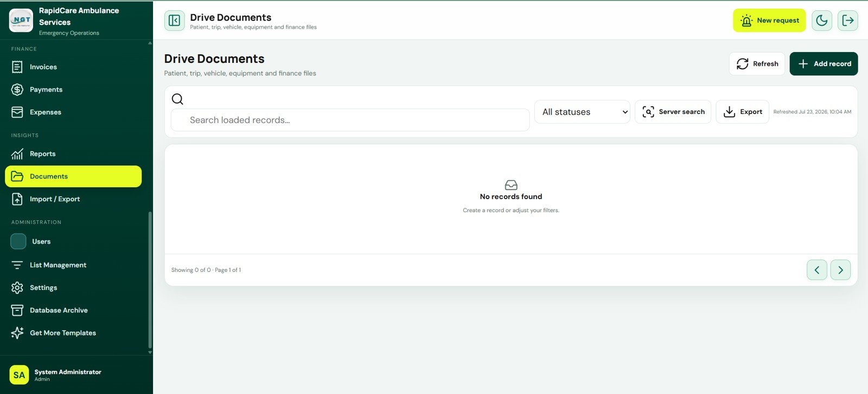Open Settings menu item
The width and height of the screenshot is (868, 394).
[73, 288]
